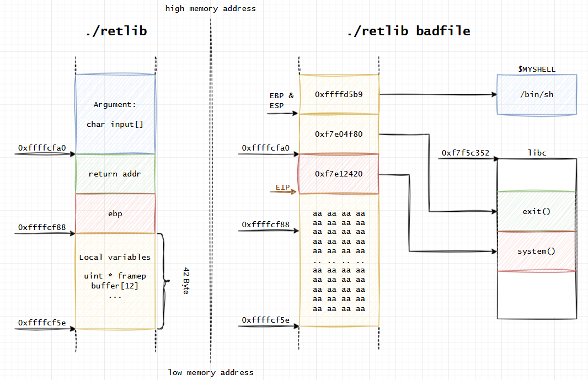Image resolution: width=588 pixels, height=380 pixels.
Task: Select the 0xffffd5b9 stack cell
Action: point(339,94)
